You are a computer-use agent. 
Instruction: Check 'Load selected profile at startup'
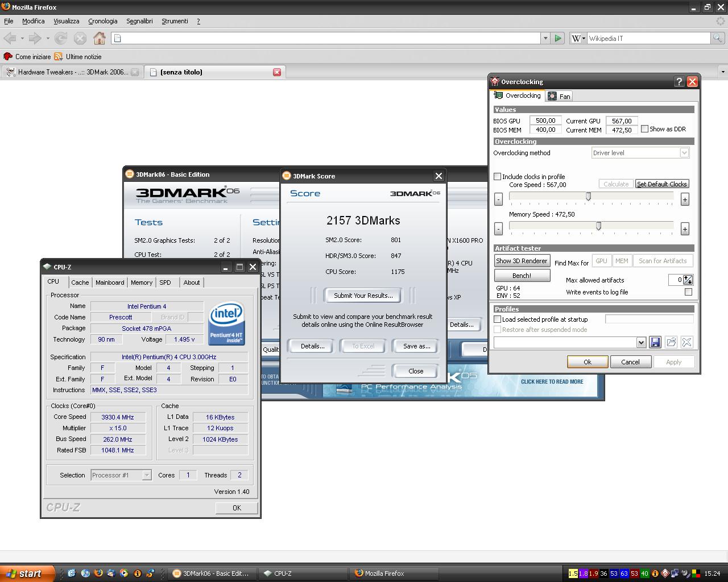pos(498,319)
